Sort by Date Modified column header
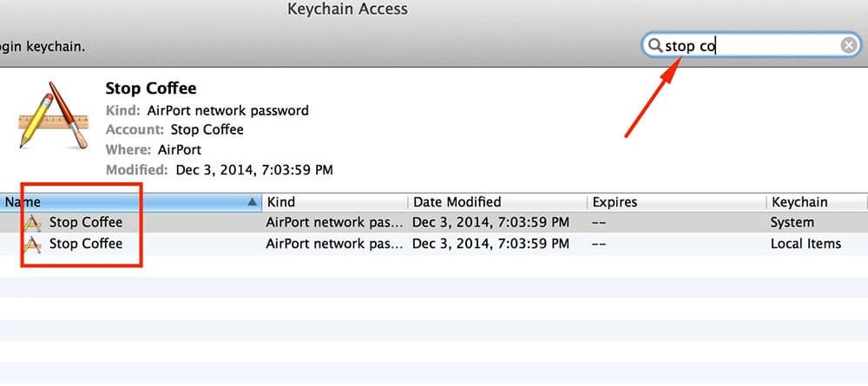 tap(495, 202)
